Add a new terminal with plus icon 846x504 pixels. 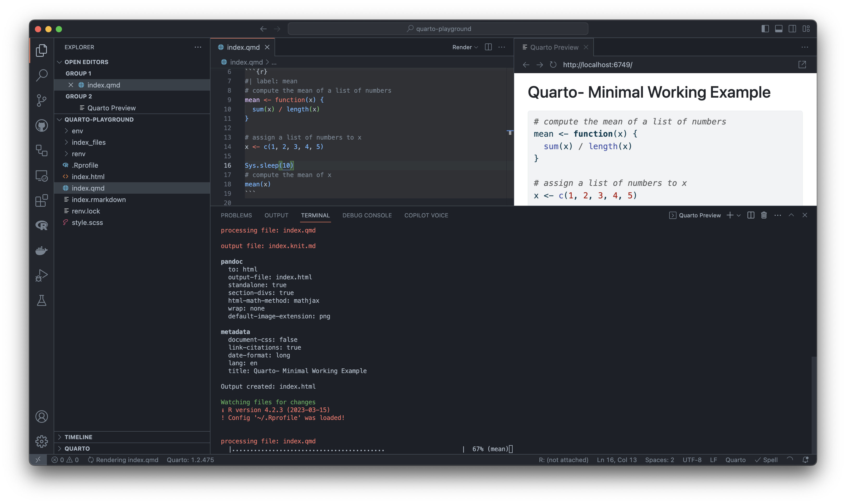click(x=730, y=215)
